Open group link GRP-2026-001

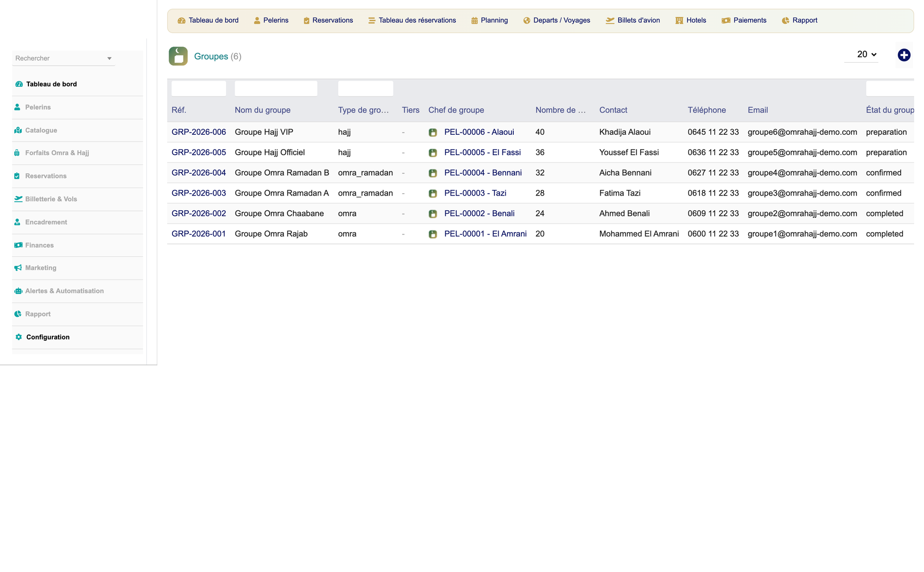click(198, 234)
